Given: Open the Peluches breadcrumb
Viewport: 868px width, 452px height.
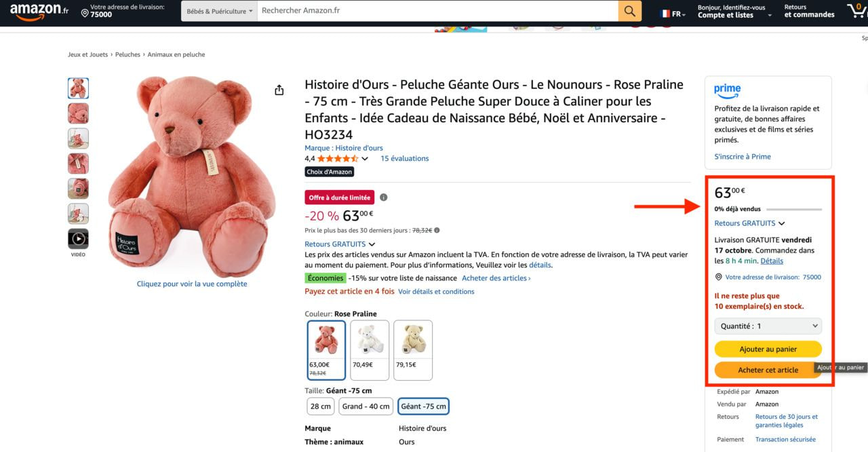Looking at the screenshot, I should pyautogui.click(x=127, y=54).
